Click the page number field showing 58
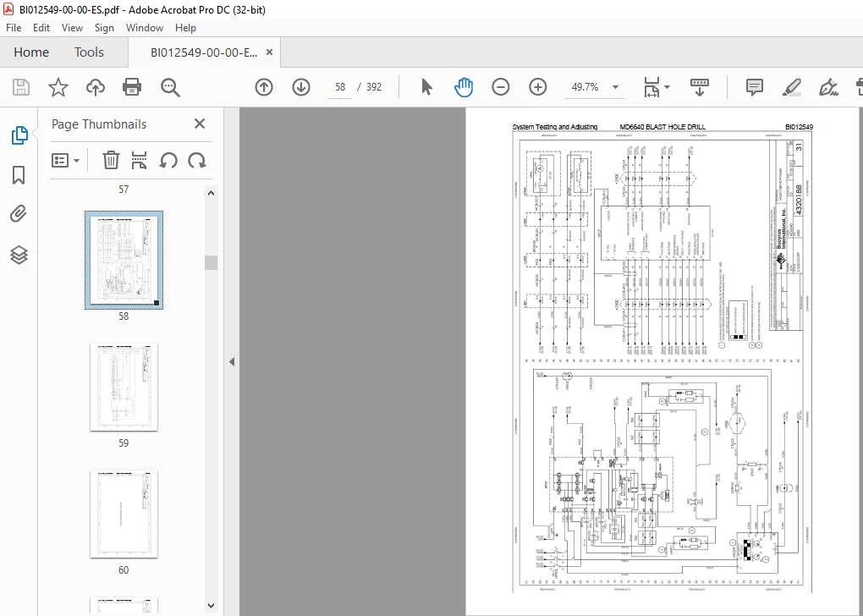 pos(340,87)
